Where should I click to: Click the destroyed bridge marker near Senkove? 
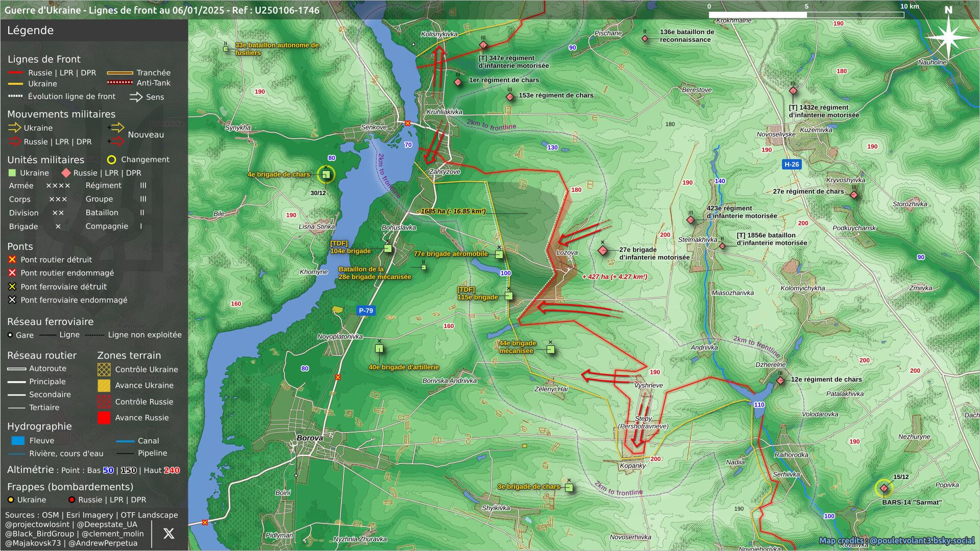(407, 123)
